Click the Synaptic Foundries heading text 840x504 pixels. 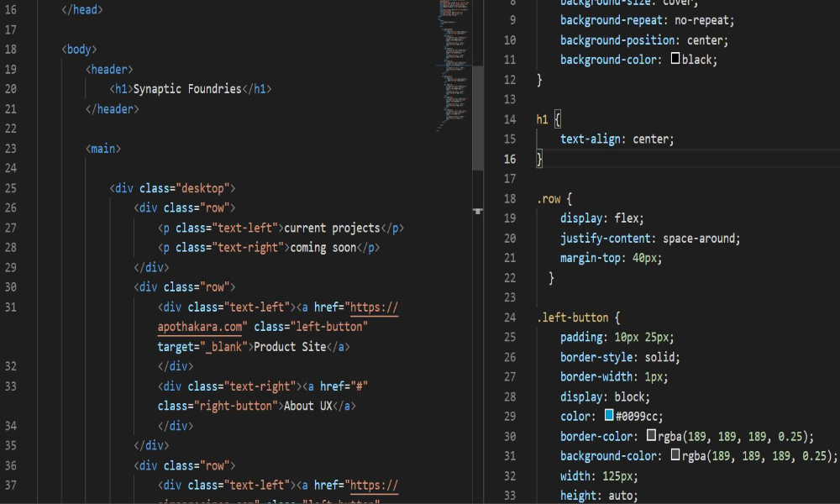coord(187,89)
